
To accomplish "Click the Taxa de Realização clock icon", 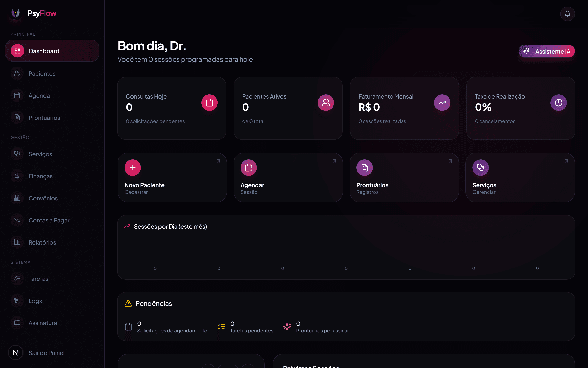I will (x=559, y=103).
